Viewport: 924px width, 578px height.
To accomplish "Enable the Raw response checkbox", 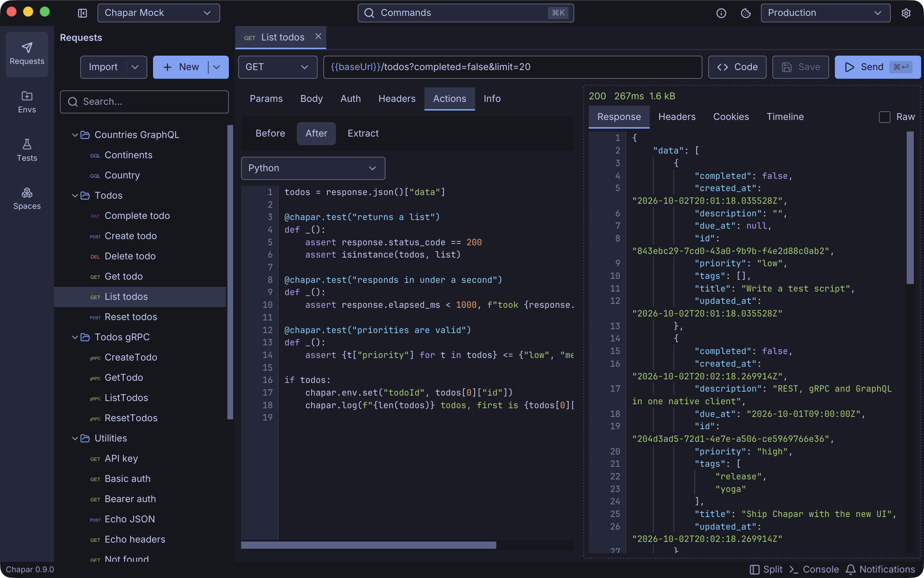I will click(x=884, y=117).
